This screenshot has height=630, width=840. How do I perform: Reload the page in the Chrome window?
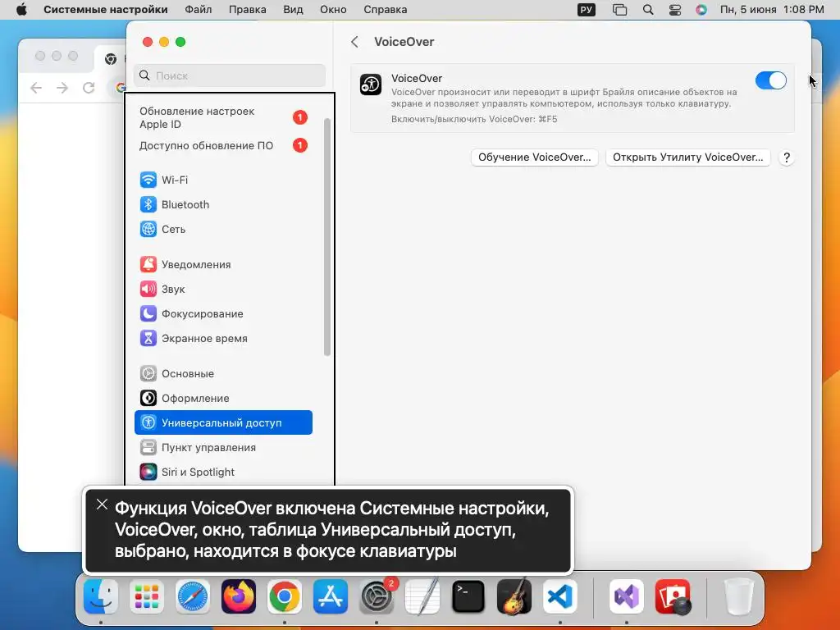(x=89, y=87)
